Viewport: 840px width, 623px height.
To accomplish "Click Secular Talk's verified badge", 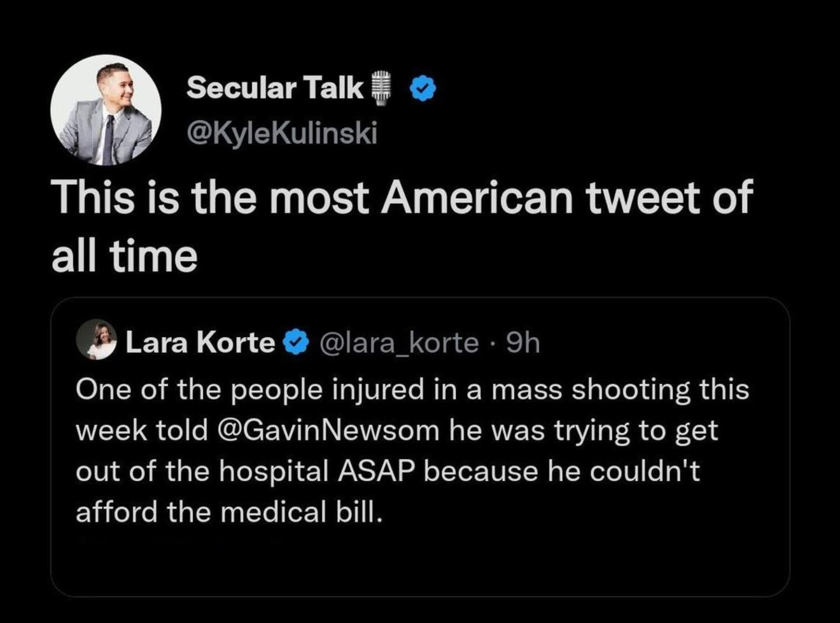I will (x=422, y=87).
